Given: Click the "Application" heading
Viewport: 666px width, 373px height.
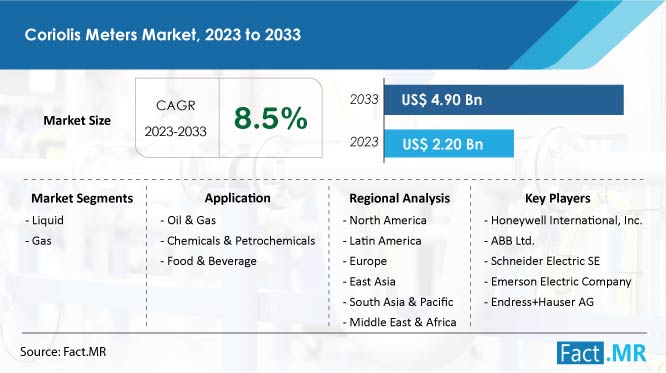Looking at the screenshot, I should pos(237,198).
